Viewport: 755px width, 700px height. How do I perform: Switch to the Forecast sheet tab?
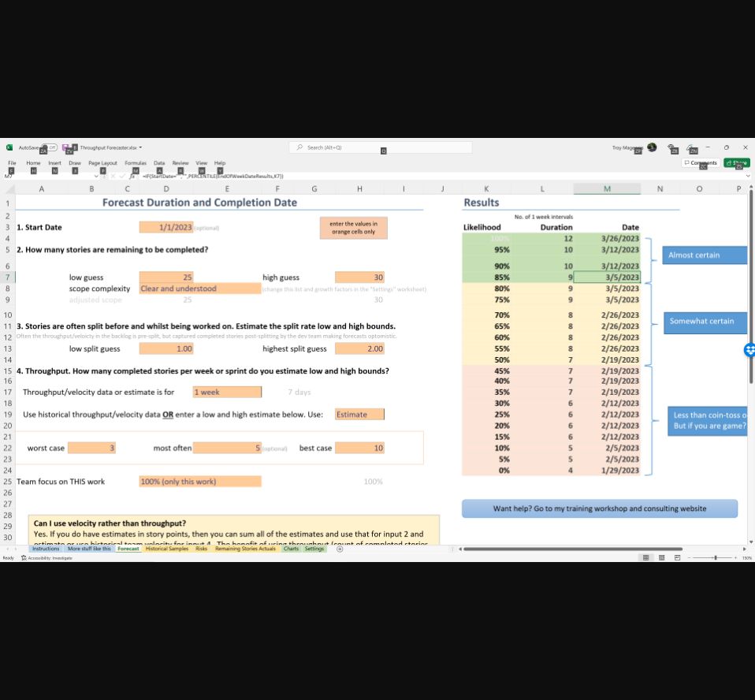tap(128, 549)
